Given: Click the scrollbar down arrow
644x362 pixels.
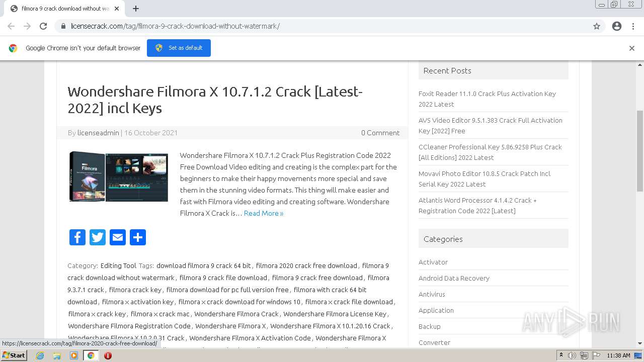Looking at the screenshot, I should (640, 343).
